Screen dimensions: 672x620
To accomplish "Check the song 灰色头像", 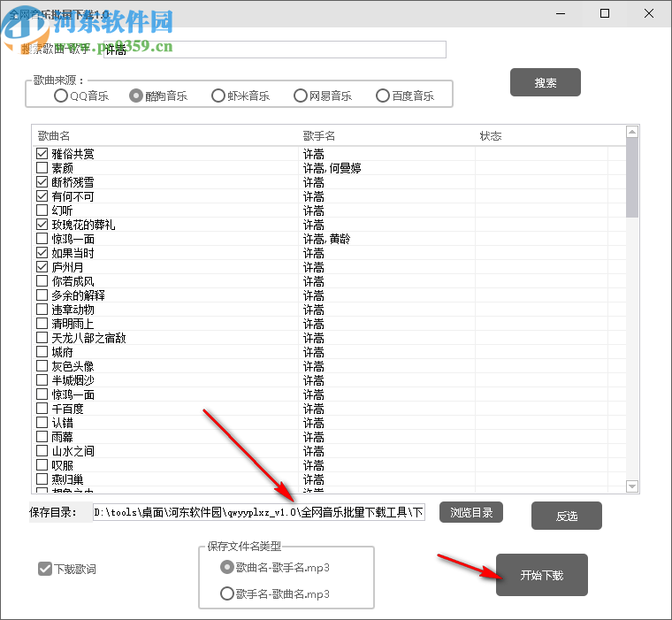I will tap(42, 366).
